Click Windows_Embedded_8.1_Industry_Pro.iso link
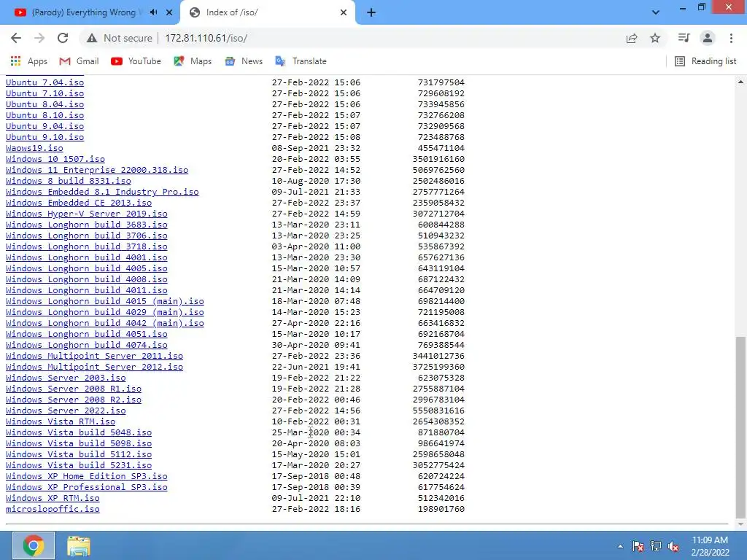The image size is (747, 560). point(102,192)
